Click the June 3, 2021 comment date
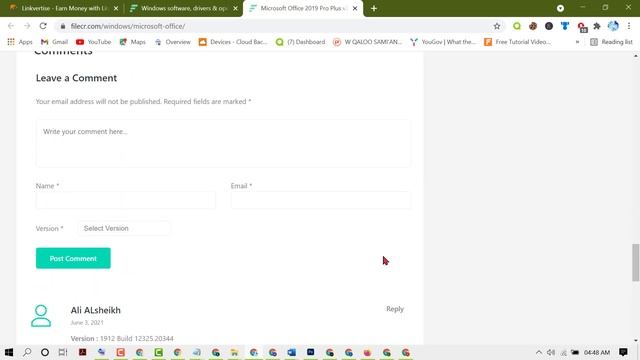This screenshot has width=640, height=360. click(87, 322)
